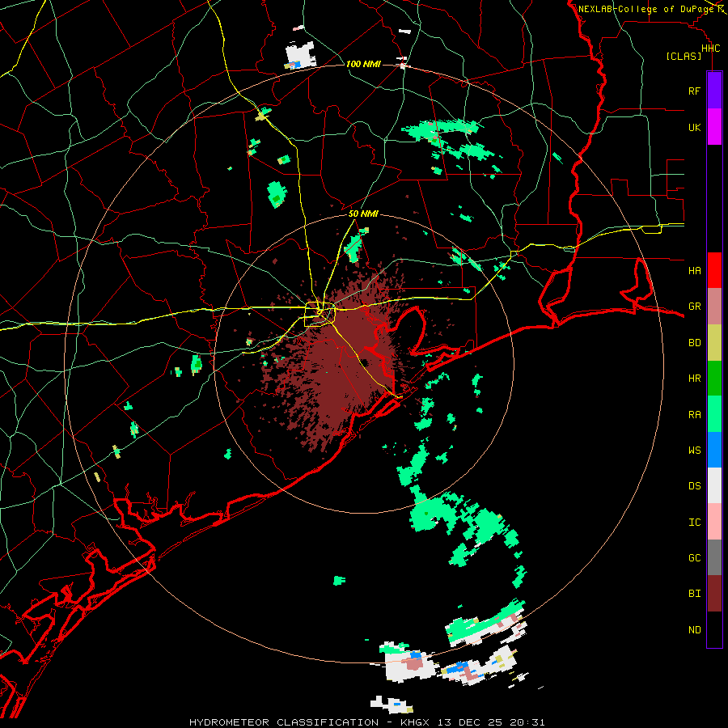Viewport: 728px width, 728px height.
Task: Click the ND no data swatch
Action: 714,629
